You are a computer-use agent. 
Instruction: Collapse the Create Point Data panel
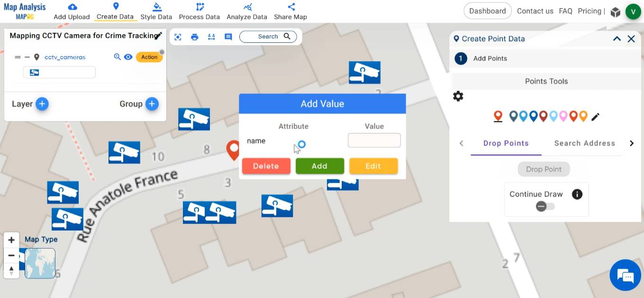pos(617,39)
